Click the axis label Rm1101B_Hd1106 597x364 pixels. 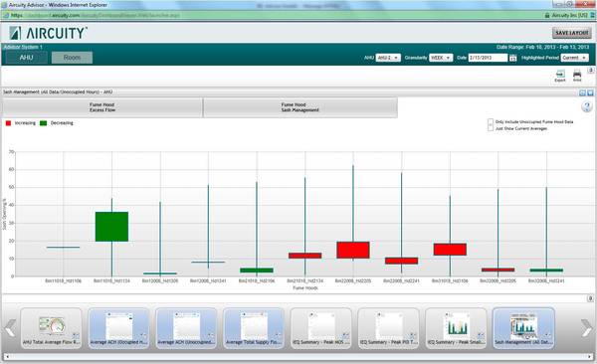(x=64, y=281)
